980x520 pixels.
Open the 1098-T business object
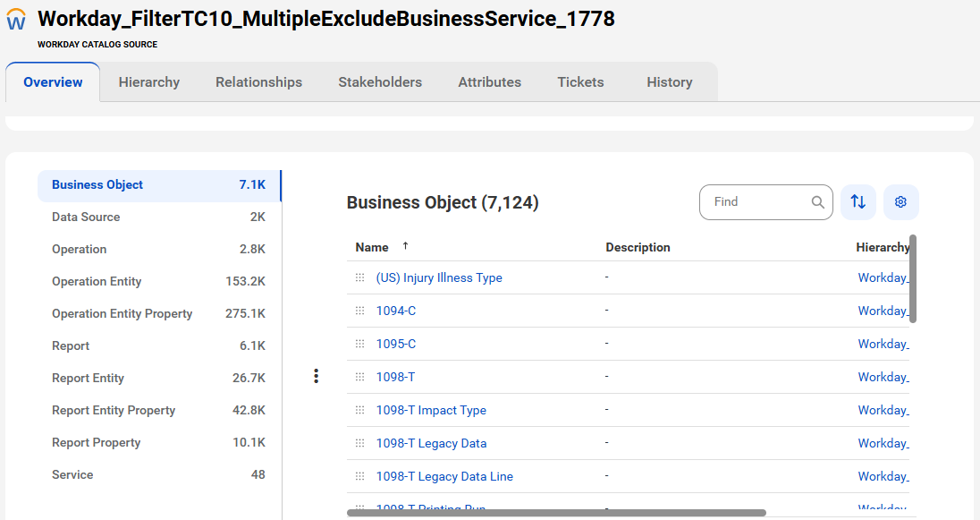click(x=395, y=378)
